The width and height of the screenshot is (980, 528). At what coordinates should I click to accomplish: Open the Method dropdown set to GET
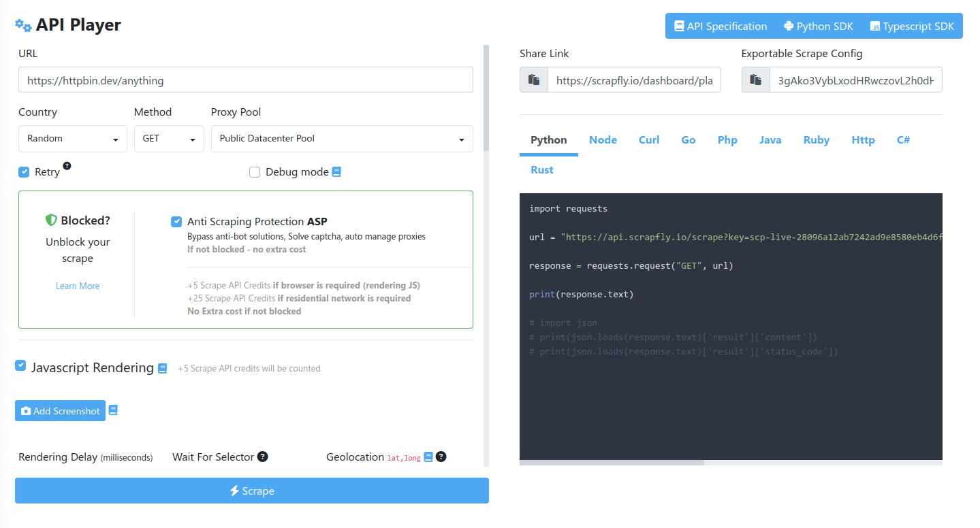169,138
